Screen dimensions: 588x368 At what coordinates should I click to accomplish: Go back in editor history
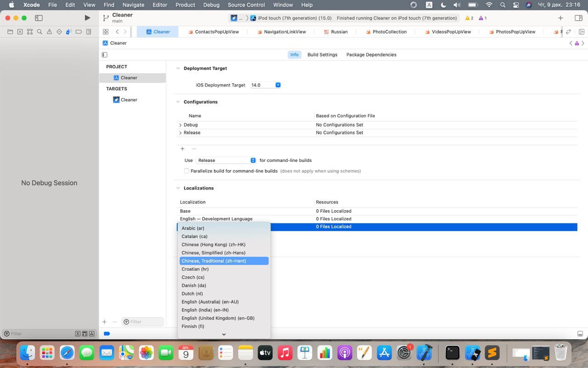click(x=118, y=32)
